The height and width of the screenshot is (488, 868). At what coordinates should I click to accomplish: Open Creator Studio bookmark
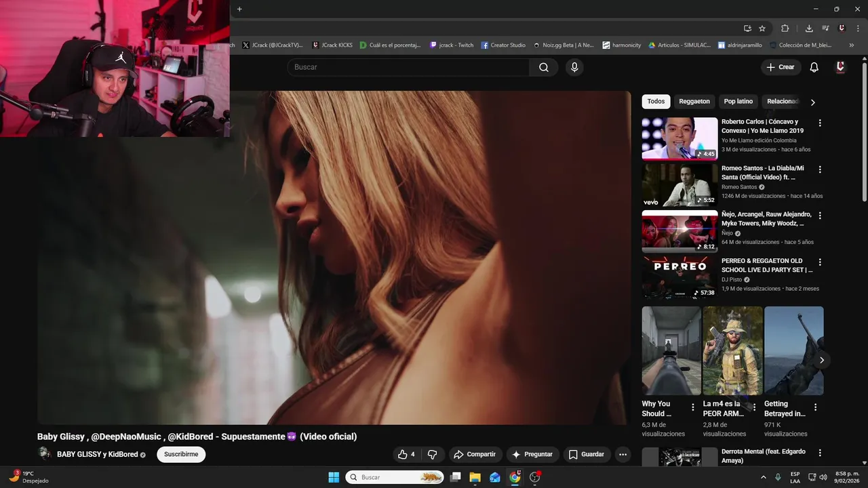point(503,45)
